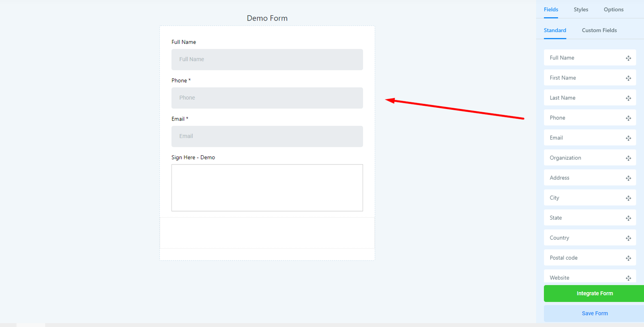Click the move icon beside Country
Screen dimensions: 644x327
coord(628,238)
